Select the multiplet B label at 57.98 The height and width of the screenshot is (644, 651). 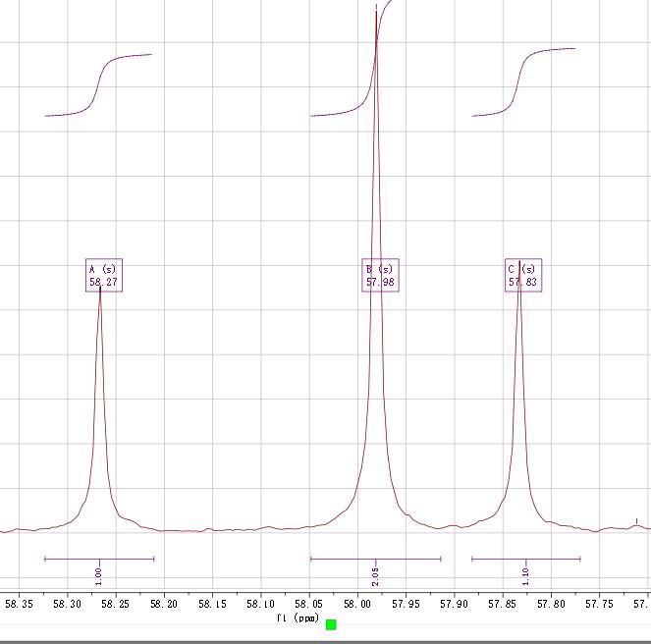click(x=380, y=276)
